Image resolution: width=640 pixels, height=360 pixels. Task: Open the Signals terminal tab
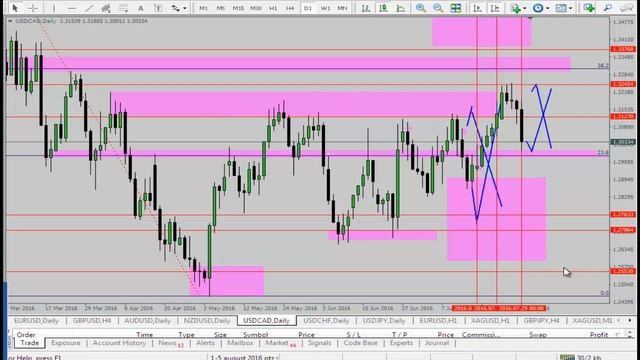click(x=320, y=343)
